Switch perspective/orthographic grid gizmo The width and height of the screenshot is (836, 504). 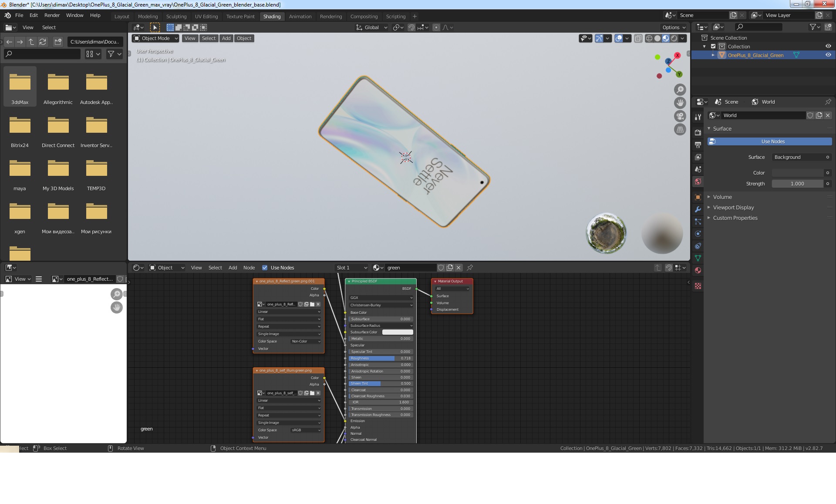pos(680,130)
